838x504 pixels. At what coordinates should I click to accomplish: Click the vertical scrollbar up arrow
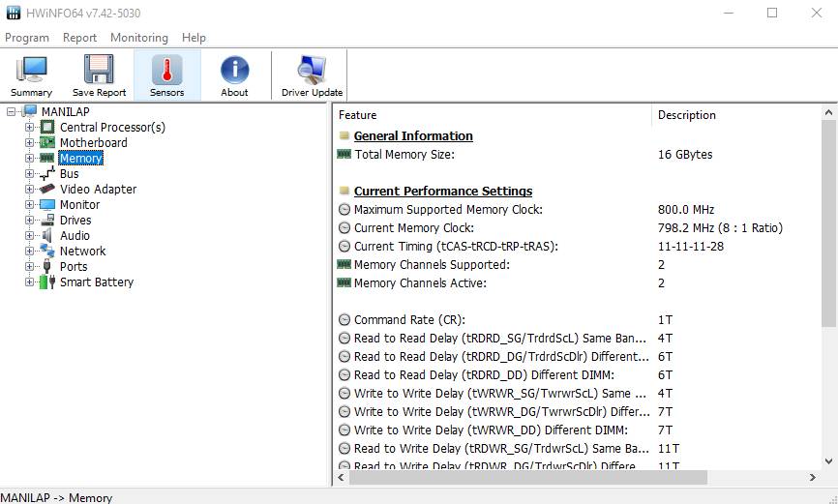point(828,112)
